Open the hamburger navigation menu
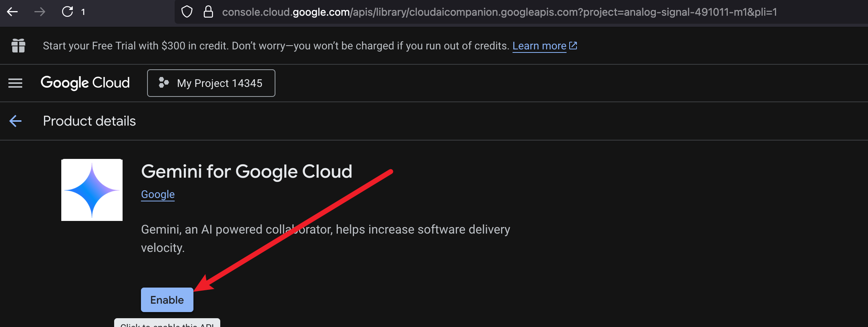Viewport: 868px width, 327px height. point(15,83)
